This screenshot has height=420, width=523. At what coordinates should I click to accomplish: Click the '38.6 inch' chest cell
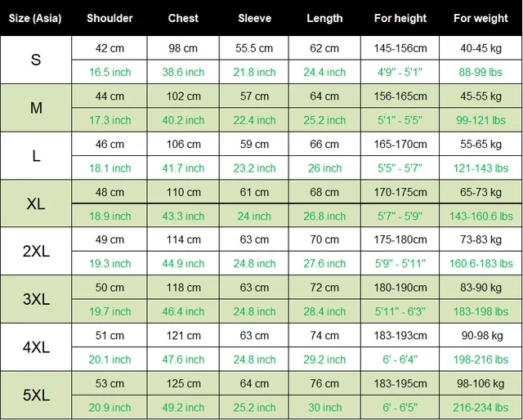[x=183, y=72]
